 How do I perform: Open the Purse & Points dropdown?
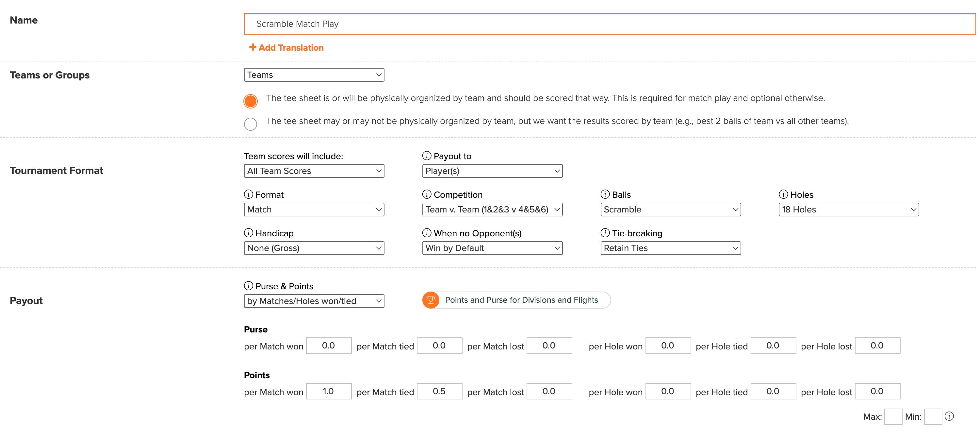pyautogui.click(x=314, y=301)
